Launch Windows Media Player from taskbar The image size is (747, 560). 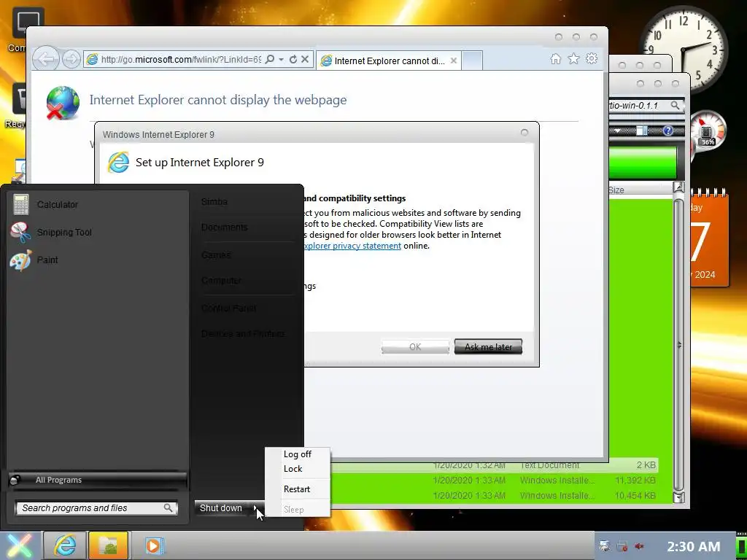tap(153, 545)
